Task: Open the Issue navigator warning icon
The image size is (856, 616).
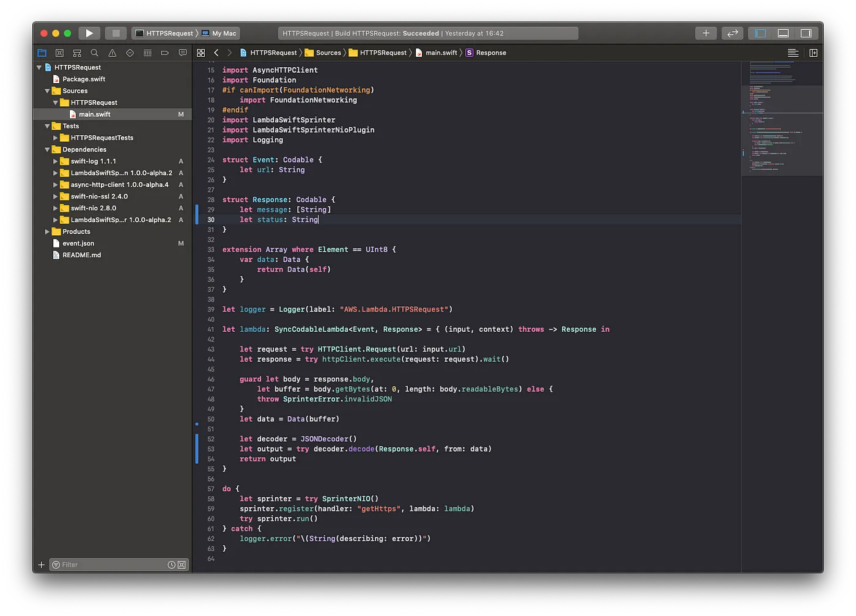Action: [x=112, y=53]
